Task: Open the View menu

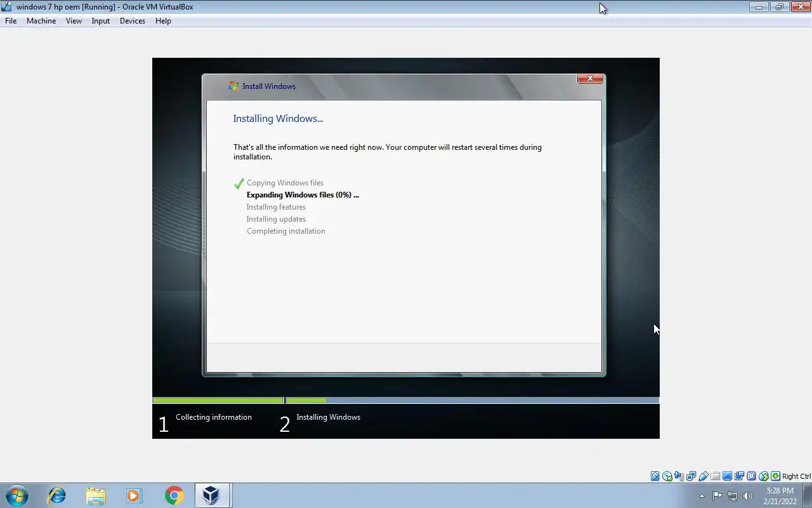Action: (74, 20)
